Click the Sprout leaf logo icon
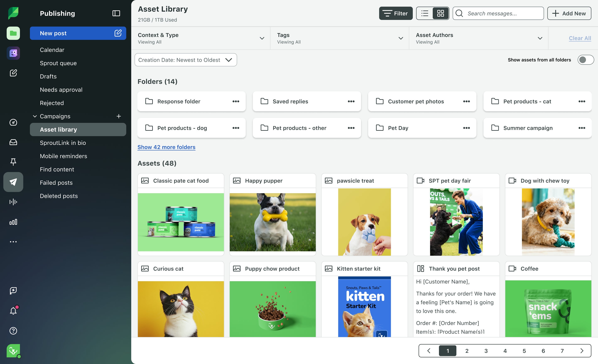This screenshot has height=364, width=598. click(13, 13)
